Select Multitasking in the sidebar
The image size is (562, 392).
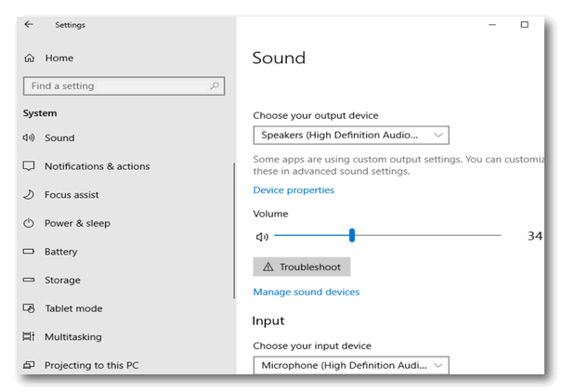(73, 337)
